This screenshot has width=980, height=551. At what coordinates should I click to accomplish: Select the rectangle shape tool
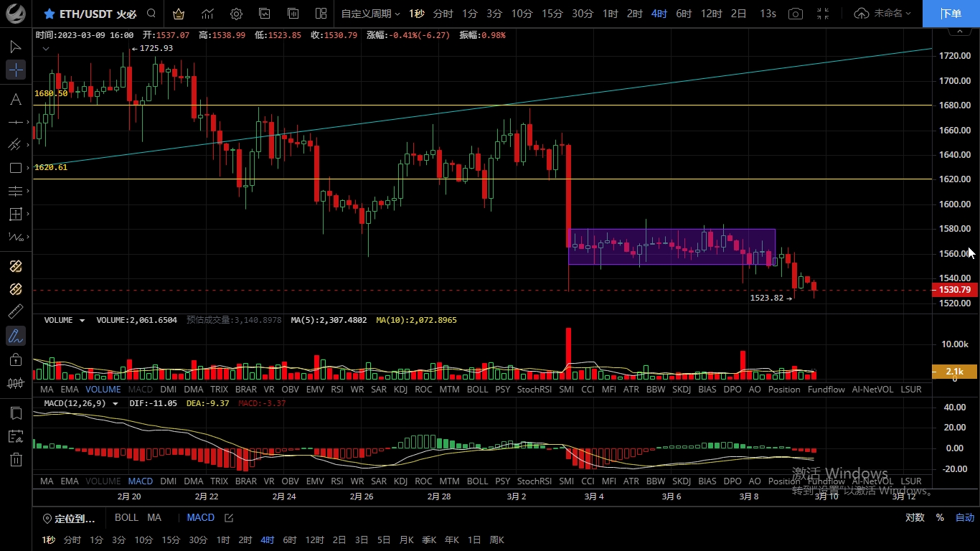click(14, 168)
